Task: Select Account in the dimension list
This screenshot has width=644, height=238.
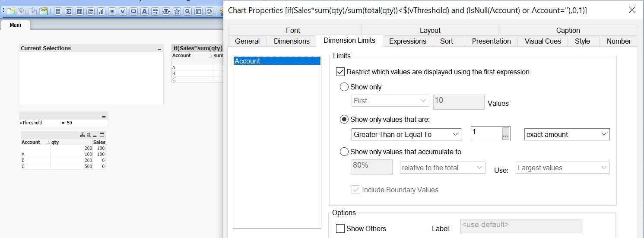Action: click(277, 61)
